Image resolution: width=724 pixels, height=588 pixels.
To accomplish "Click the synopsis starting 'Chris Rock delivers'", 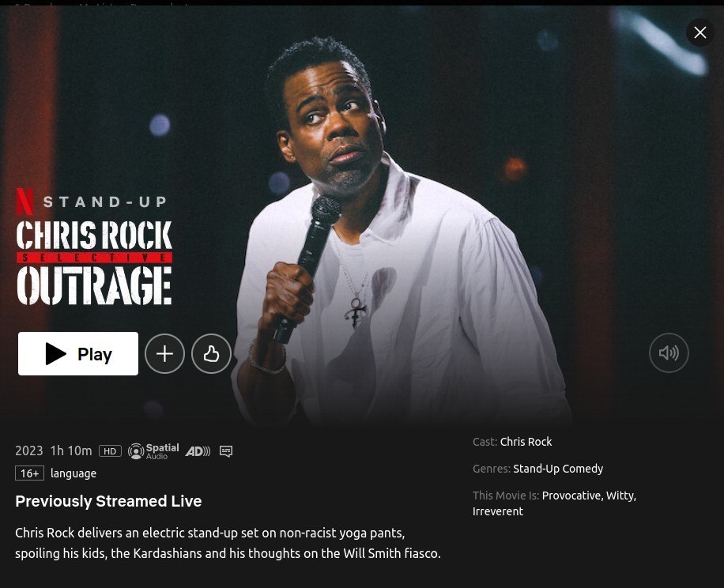I will coord(228,543).
